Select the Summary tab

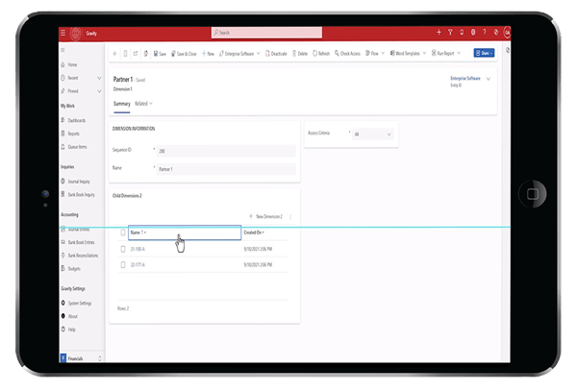point(122,104)
